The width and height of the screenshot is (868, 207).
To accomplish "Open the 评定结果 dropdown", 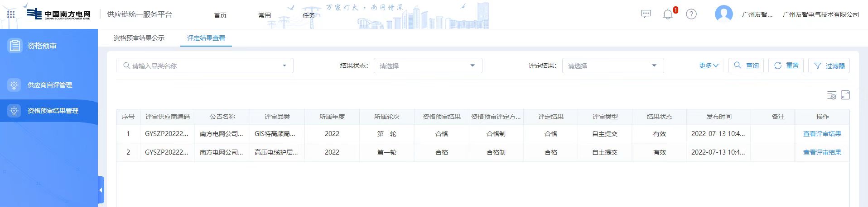I will [x=612, y=66].
